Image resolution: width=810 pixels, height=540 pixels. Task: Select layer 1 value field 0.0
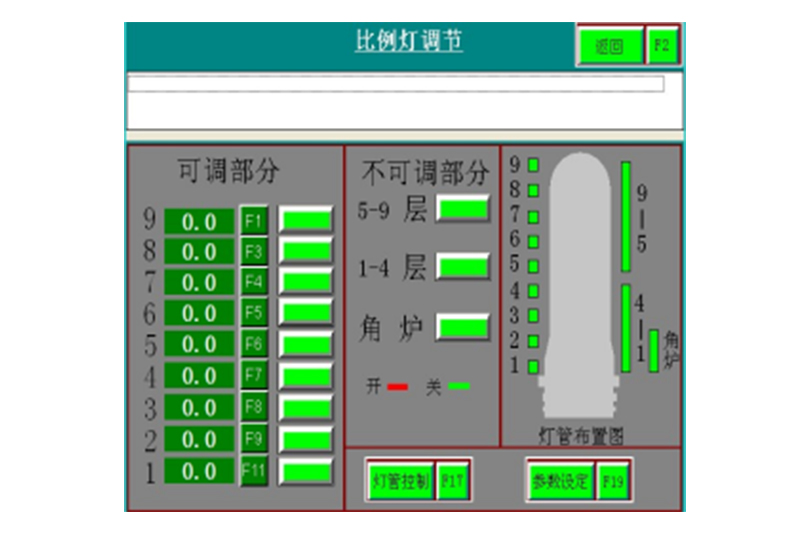pos(199,471)
